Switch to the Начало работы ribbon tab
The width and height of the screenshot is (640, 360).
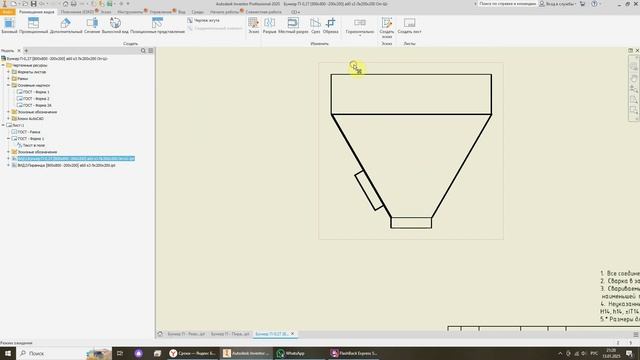pos(224,12)
